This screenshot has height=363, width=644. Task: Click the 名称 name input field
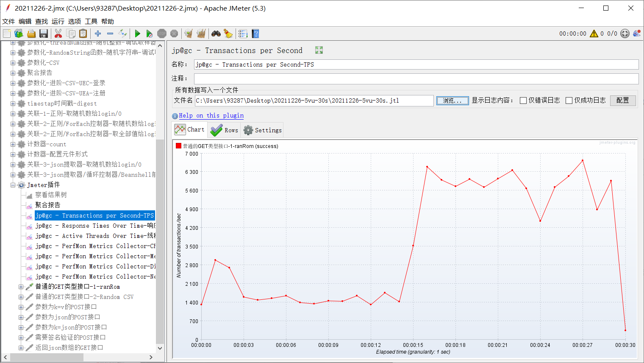[x=416, y=64]
